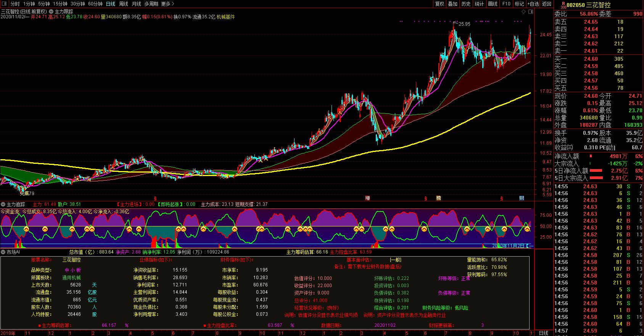This screenshot has width=644, height=336.
Task: Click the 净流入额 4981万 row
Action: coord(599,156)
